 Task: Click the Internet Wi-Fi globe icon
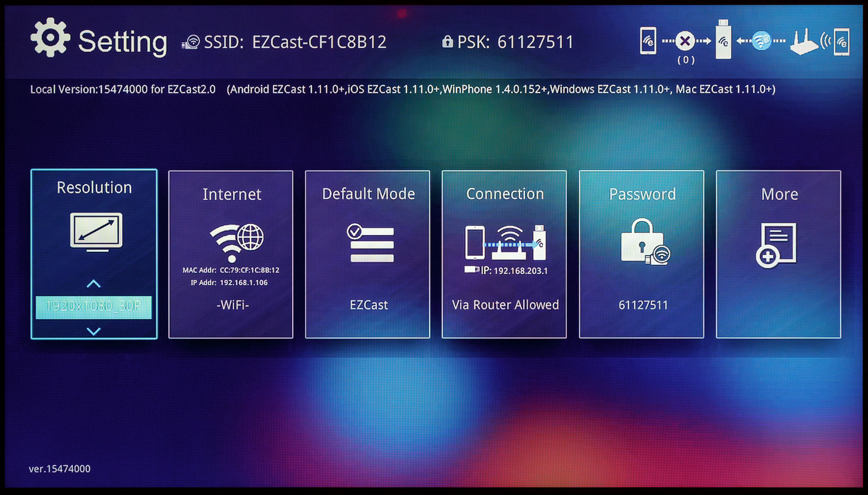(x=237, y=243)
